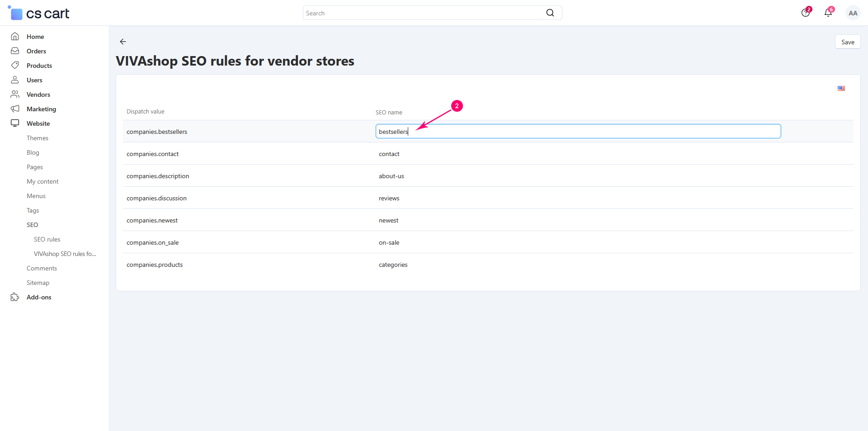Click the search magnifier icon
Image resolution: width=868 pixels, height=431 pixels.
coord(550,13)
